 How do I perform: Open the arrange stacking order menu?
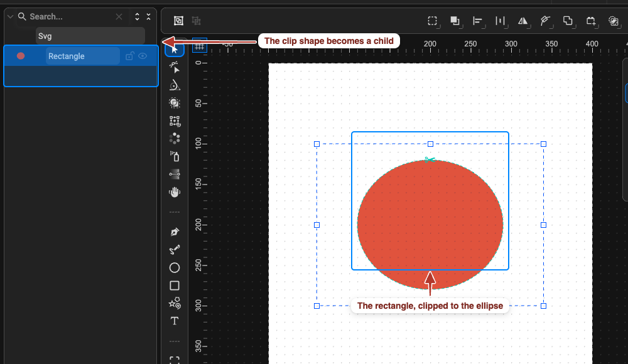[455, 21]
